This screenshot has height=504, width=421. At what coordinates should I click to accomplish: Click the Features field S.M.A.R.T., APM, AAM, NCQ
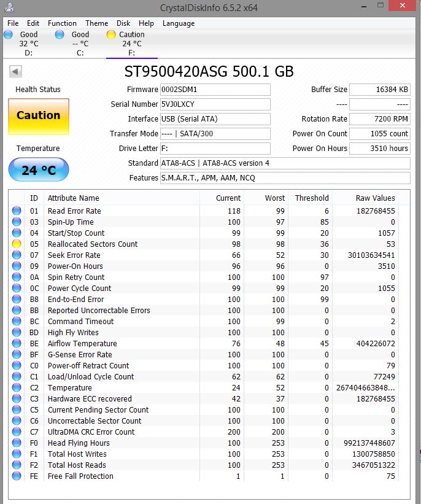tap(285, 178)
